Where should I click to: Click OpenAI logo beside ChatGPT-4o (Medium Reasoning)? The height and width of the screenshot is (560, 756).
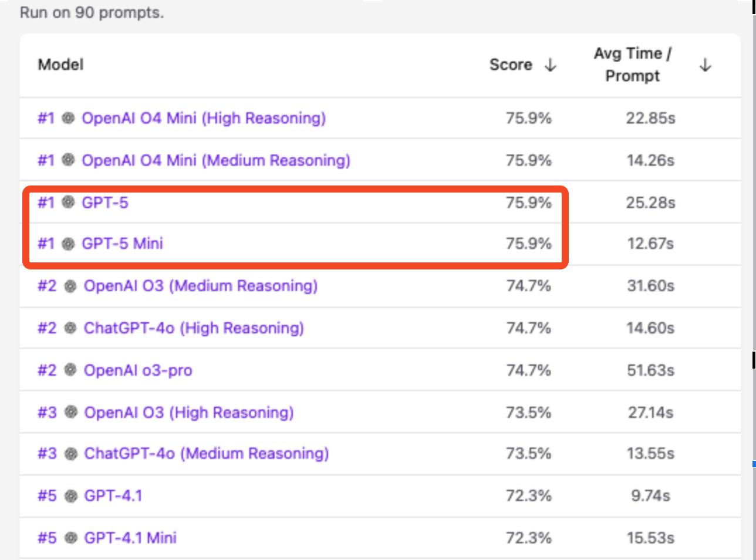tap(70, 454)
